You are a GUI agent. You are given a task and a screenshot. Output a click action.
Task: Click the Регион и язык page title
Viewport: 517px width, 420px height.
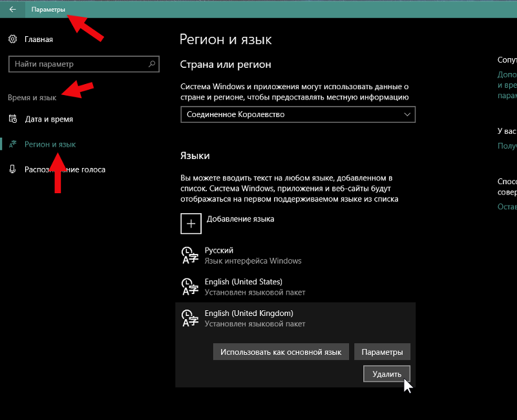tap(226, 39)
